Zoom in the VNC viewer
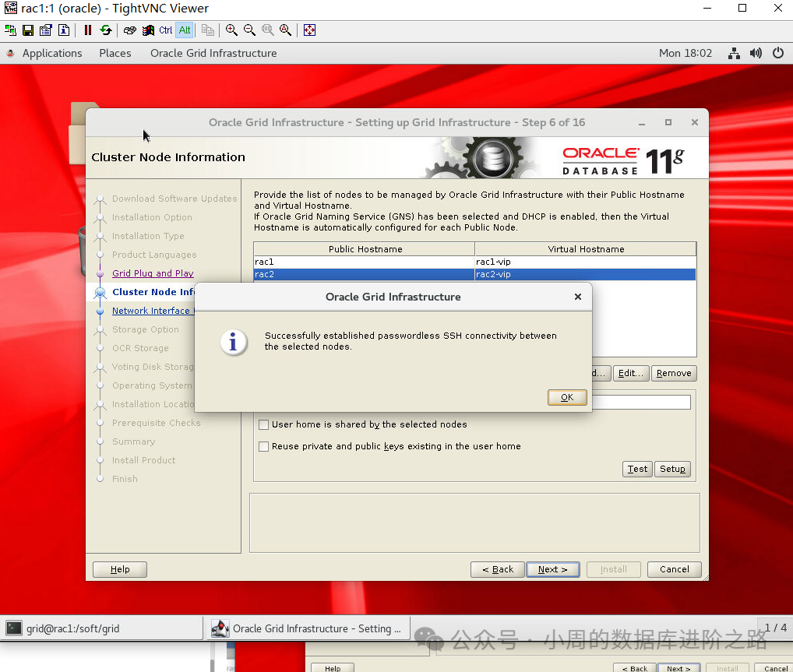Viewport: 793px width, 672px height. click(x=231, y=30)
